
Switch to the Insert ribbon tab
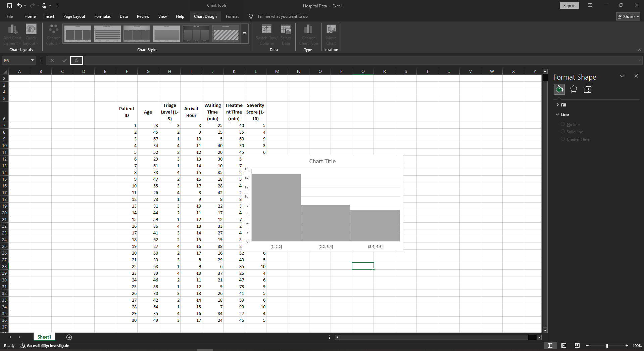(x=49, y=16)
